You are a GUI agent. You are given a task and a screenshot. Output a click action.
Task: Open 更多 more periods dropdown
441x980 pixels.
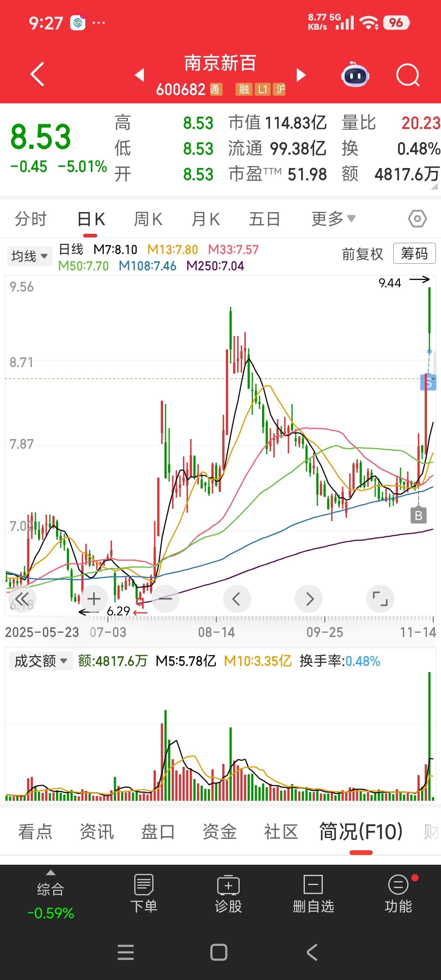click(x=334, y=219)
